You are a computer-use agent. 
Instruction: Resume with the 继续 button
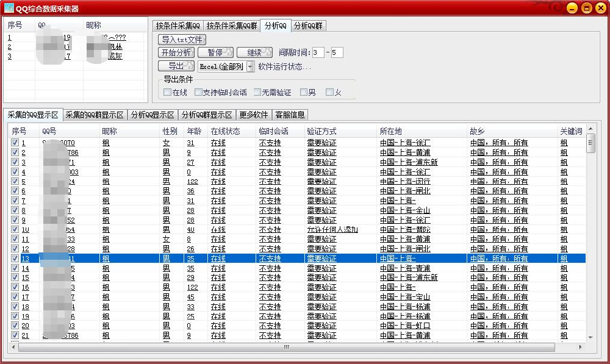click(x=254, y=52)
